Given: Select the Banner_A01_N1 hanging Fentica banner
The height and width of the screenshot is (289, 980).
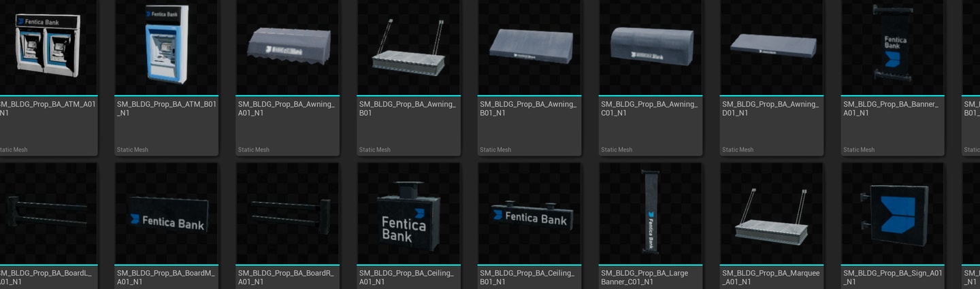Looking at the screenshot, I should (893, 46).
